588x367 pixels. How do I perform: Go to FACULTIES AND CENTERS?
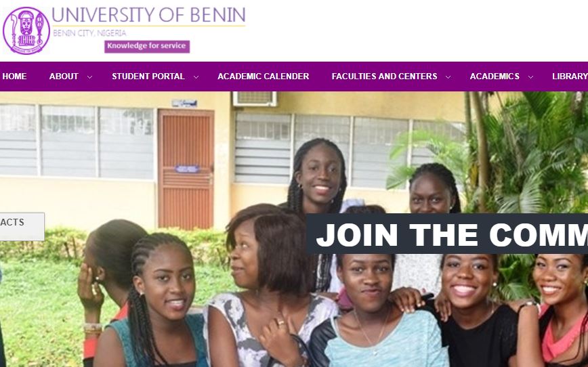[x=384, y=77]
